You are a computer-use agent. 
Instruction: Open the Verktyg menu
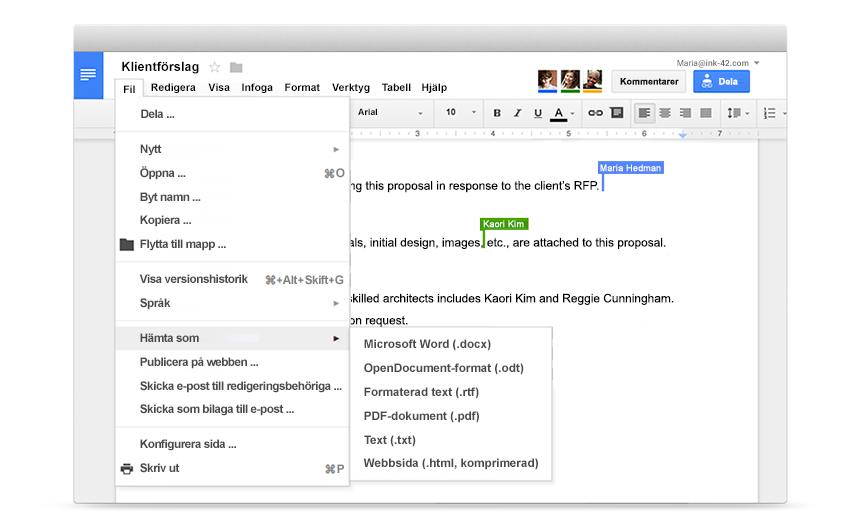coord(350,88)
